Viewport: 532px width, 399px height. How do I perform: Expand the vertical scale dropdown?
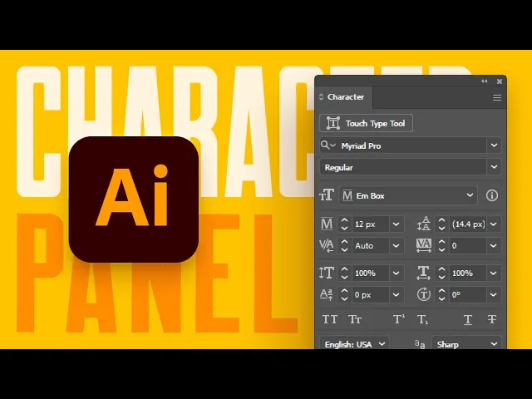click(396, 273)
